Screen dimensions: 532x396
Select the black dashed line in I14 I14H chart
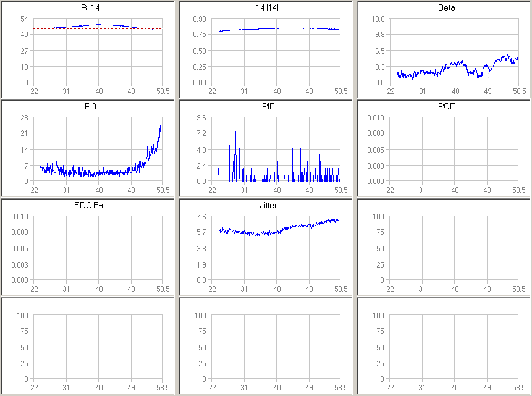[276, 44]
